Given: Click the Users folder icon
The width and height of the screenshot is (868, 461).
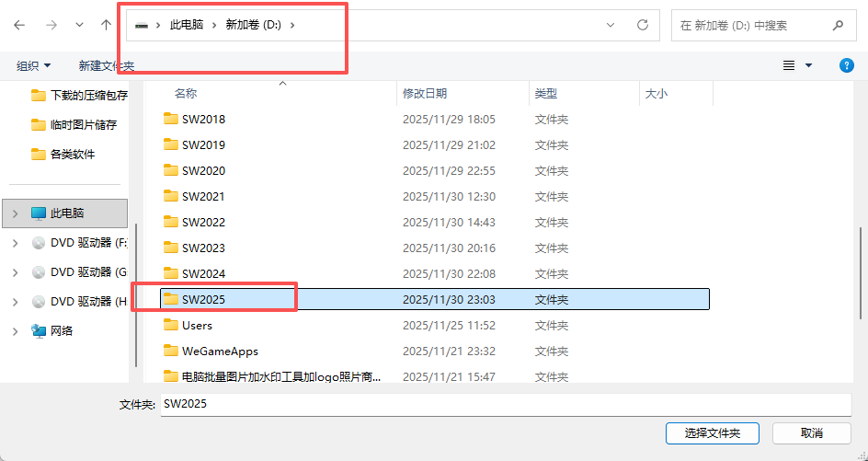Looking at the screenshot, I should [171, 325].
